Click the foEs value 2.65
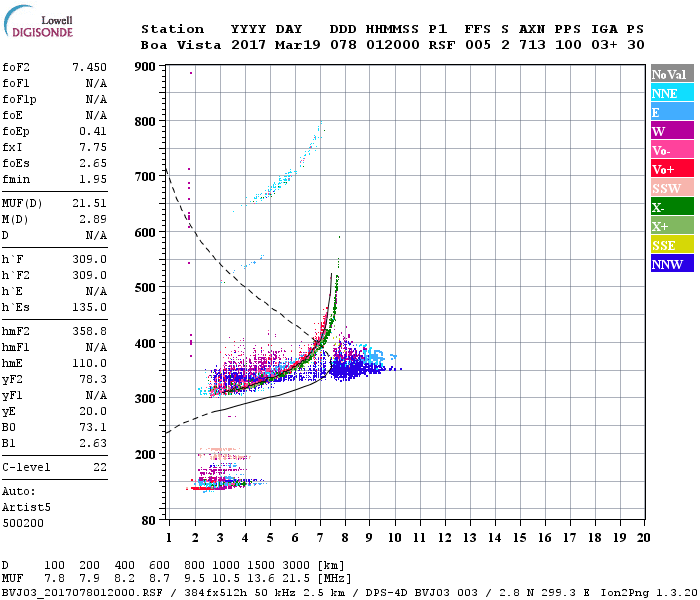Screen dimensions: 700x600 pyautogui.click(x=93, y=163)
